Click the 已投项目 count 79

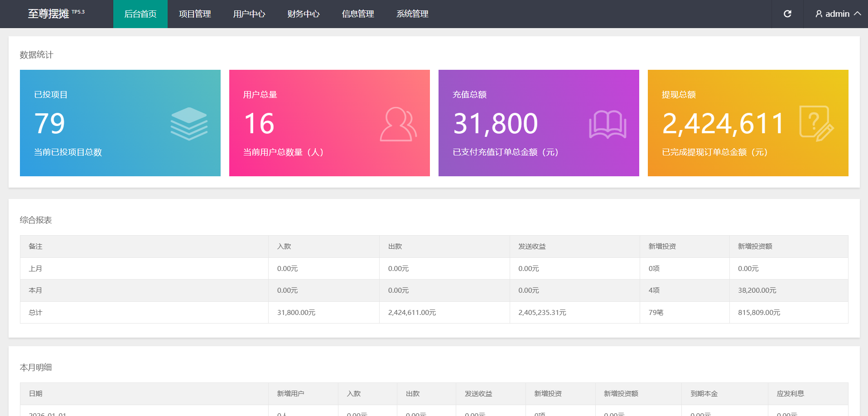tap(50, 123)
